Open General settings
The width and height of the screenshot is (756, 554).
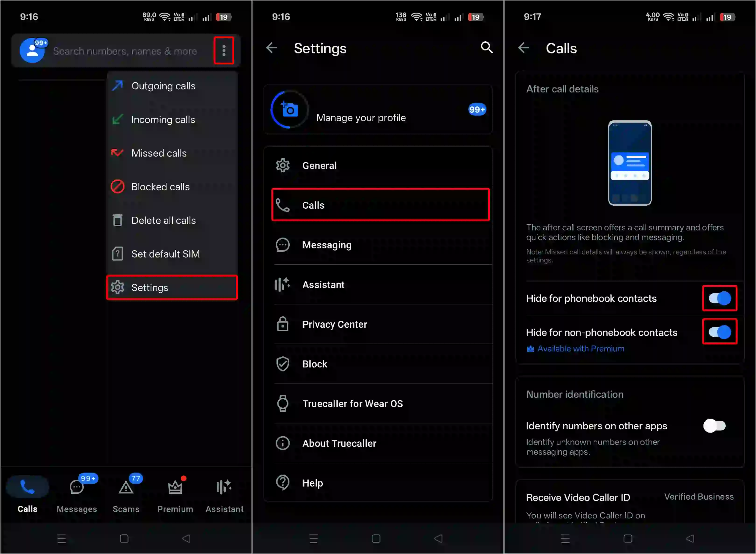click(x=378, y=166)
